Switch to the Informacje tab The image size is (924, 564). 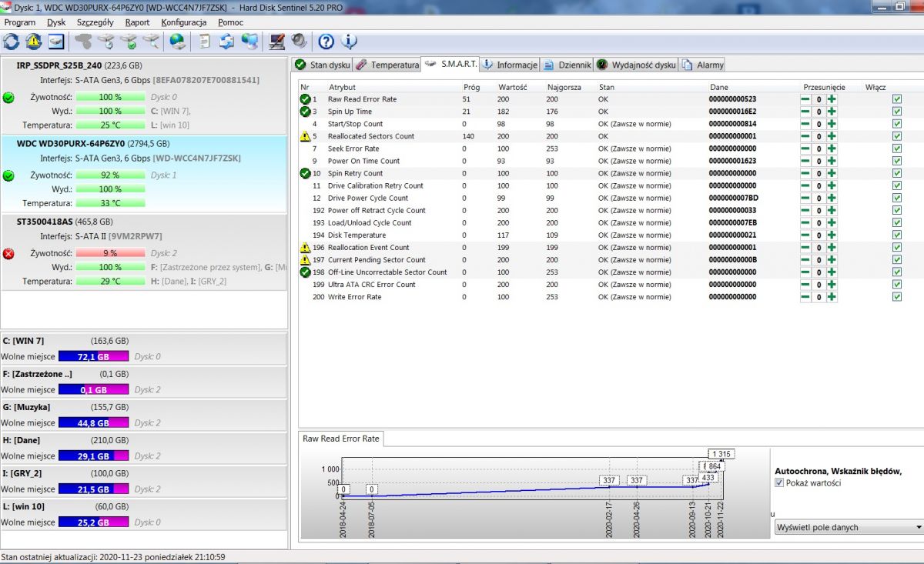point(510,65)
